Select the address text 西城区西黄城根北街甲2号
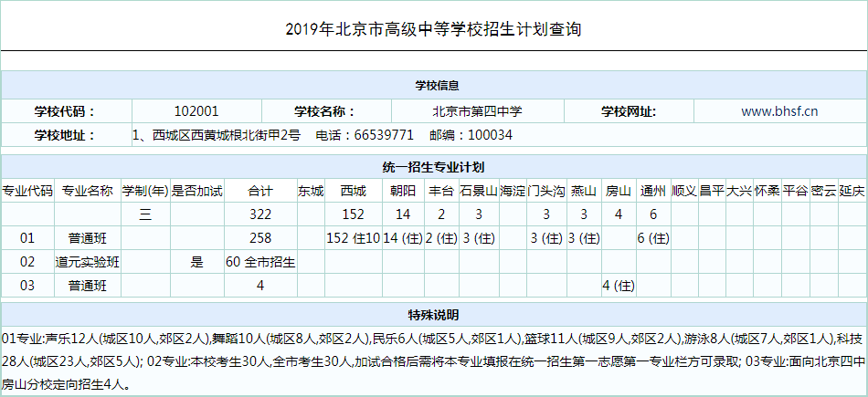Viewport: 868px width, 397px height. pos(226,135)
